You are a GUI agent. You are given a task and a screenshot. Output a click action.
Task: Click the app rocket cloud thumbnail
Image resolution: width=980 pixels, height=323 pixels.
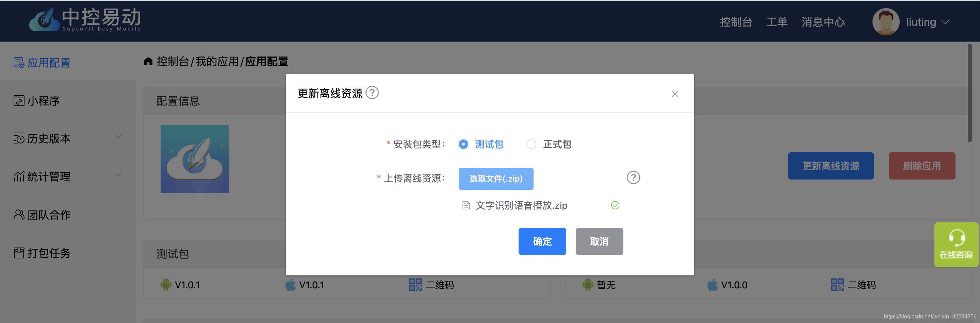[194, 159]
